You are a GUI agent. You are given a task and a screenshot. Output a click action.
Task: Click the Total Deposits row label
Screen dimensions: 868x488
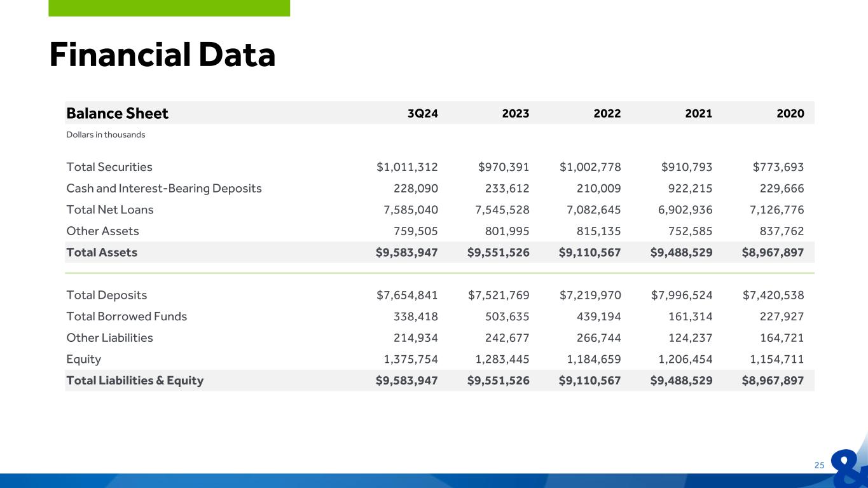(x=107, y=295)
